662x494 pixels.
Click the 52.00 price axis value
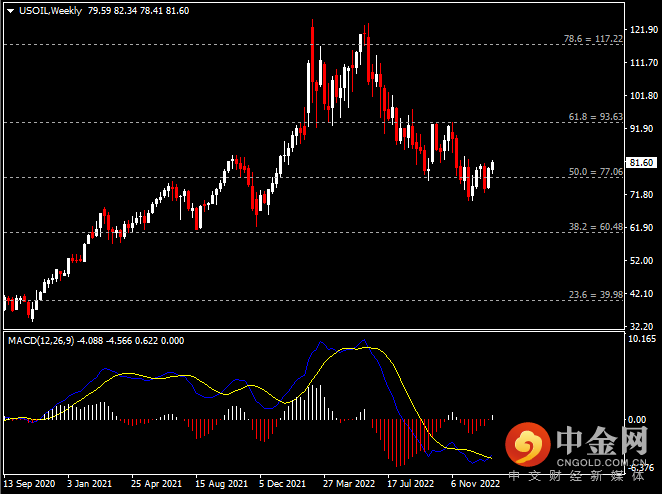[x=642, y=261]
